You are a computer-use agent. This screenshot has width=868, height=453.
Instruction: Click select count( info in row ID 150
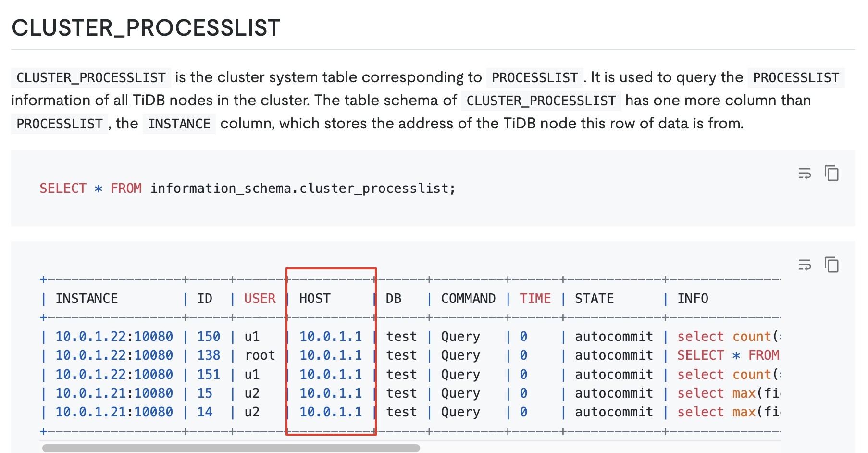click(728, 337)
